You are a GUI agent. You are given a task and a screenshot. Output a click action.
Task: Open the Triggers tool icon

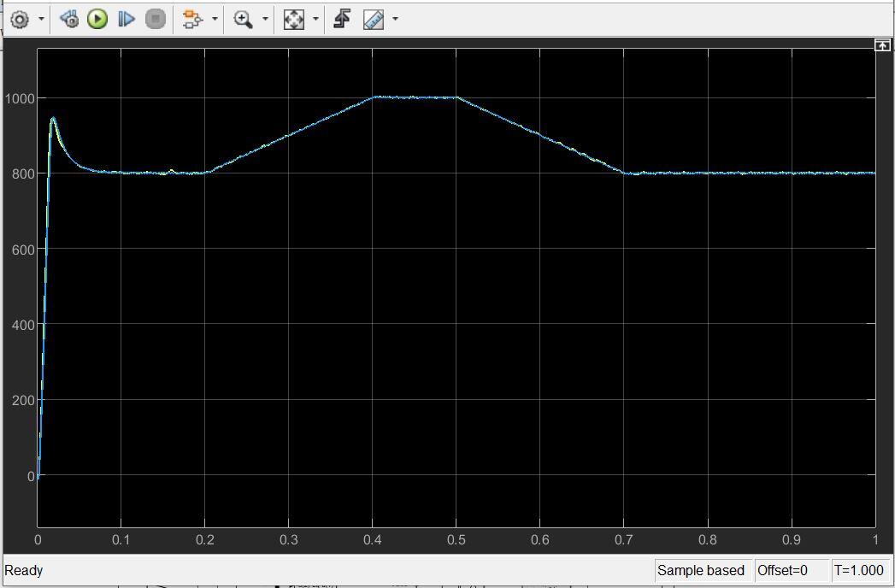[x=342, y=20]
